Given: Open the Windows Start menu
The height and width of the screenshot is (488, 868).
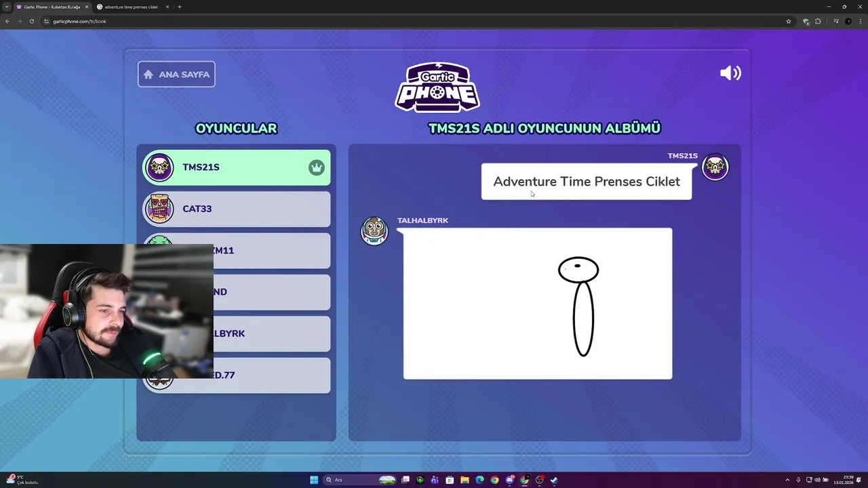Looking at the screenshot, I should (314, 480).
